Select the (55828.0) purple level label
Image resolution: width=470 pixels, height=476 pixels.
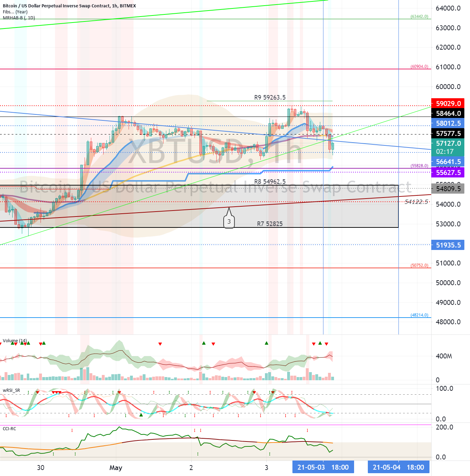[419, 166]
